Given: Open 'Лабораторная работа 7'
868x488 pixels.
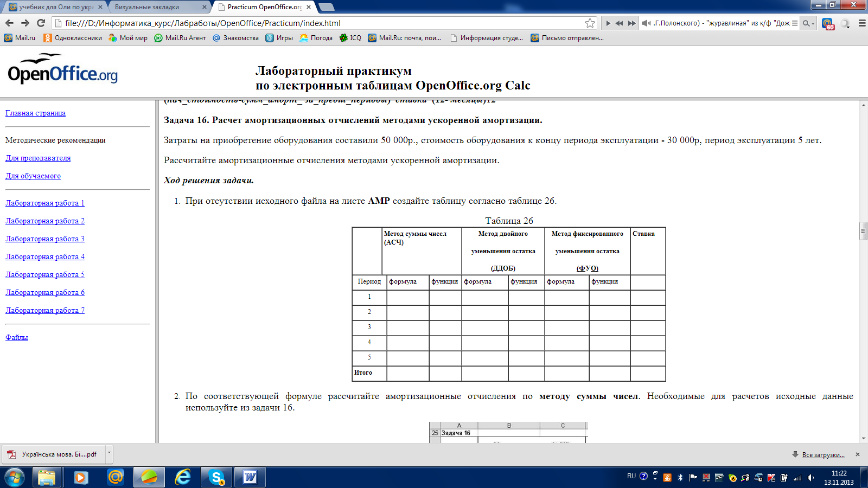Looking at the screenshot, I should [45, 310].
